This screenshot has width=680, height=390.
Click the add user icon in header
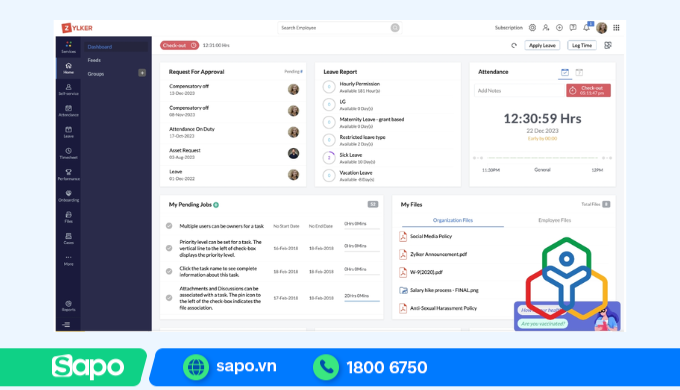[546, 28]
